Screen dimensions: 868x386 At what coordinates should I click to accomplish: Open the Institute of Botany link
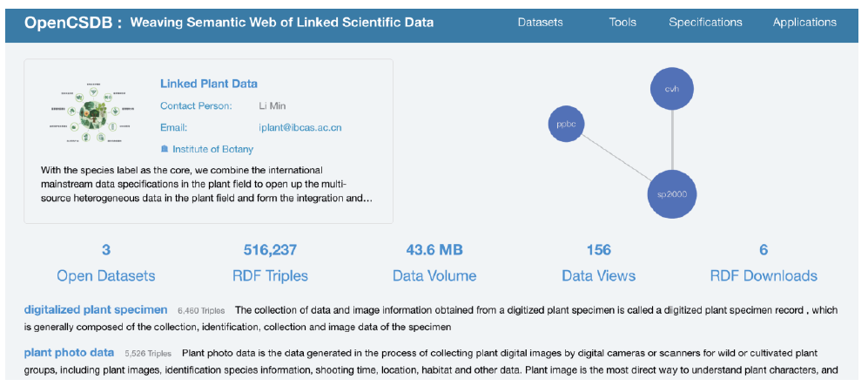point(213,149)
